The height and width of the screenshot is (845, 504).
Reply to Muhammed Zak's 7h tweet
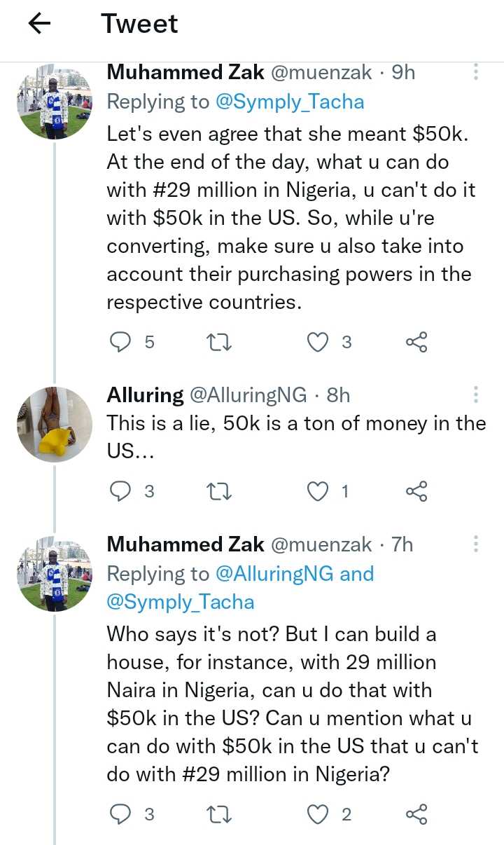tap(121, 814)
